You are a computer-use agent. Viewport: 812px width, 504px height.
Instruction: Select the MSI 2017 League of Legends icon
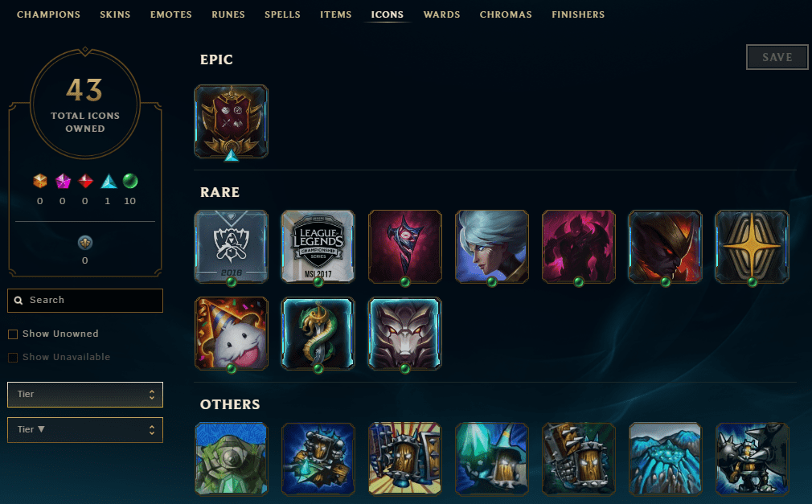pyautogui.click(x=318, y=247)
